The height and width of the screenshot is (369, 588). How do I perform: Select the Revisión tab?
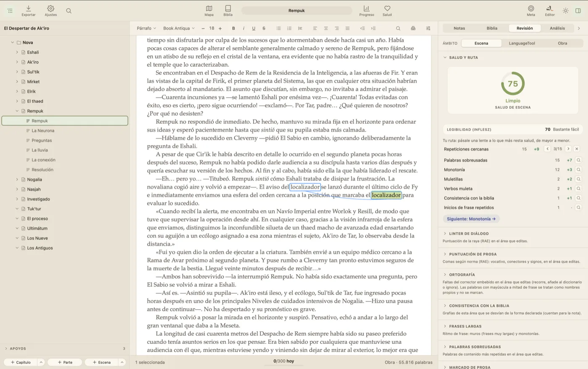pos(525,28)
